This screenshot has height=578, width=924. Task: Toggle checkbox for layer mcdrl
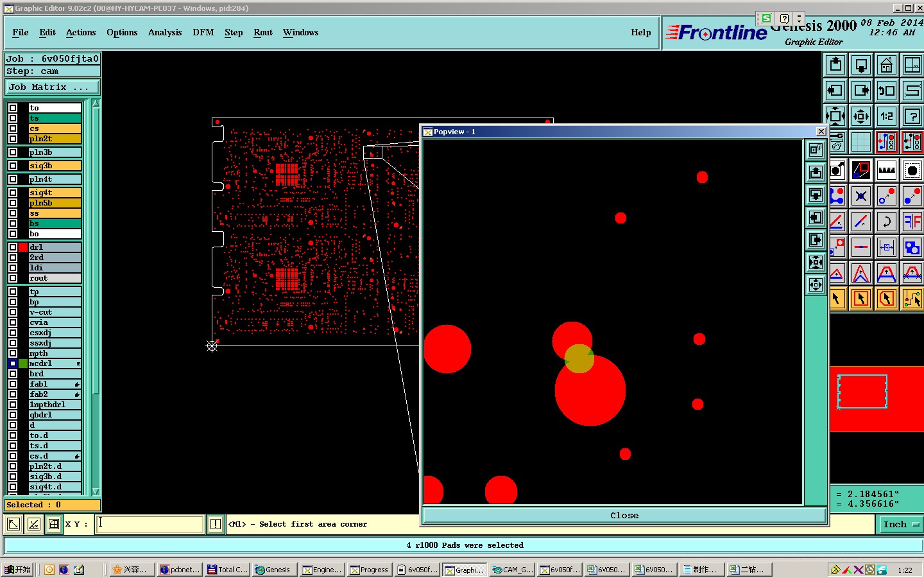pyautogui.click(x=13, y=363)
